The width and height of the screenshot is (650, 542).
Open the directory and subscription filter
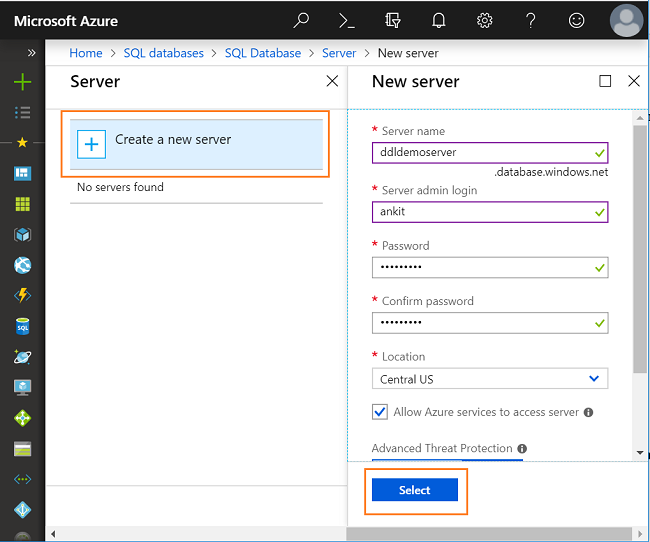pyautogui.click(x=393, y=20)
